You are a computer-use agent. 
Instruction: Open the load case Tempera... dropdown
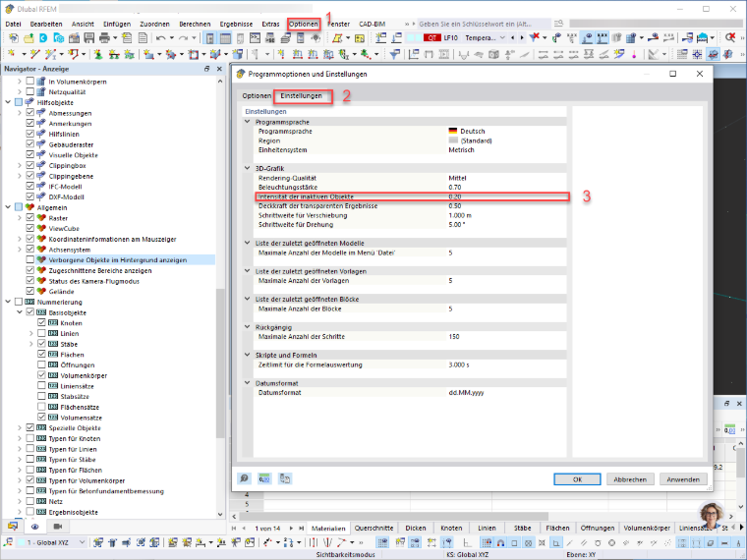[502, 37]
